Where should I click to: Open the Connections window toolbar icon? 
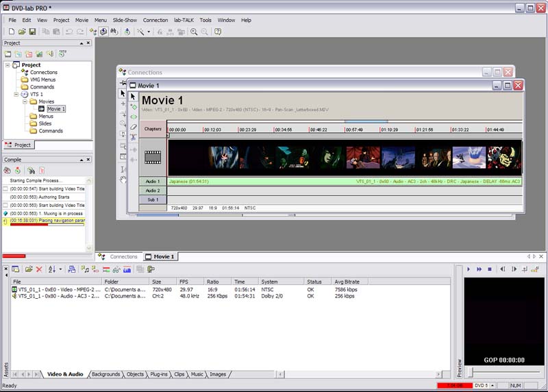point(93,32)
